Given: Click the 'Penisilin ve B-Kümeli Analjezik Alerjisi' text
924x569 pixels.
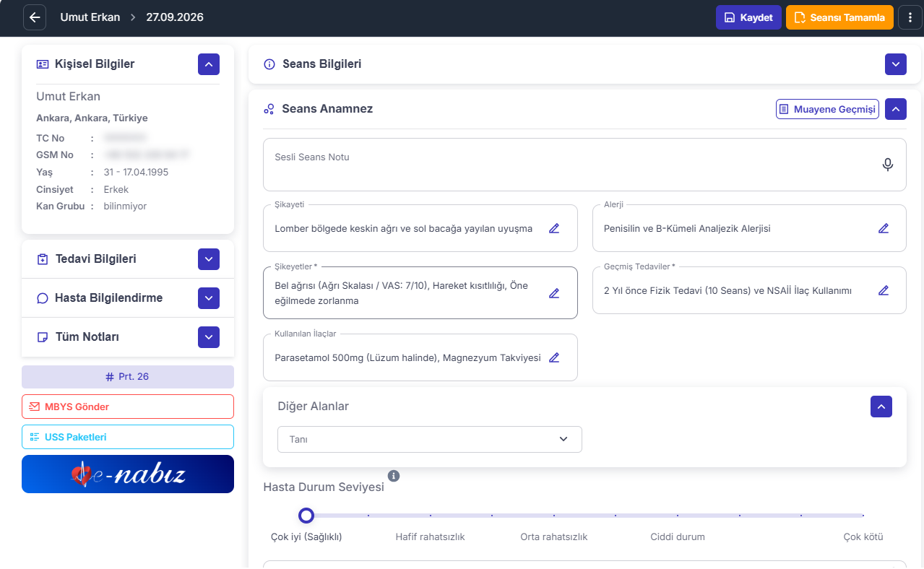Looking at the screenshot, I should click(x=687, y=228).
